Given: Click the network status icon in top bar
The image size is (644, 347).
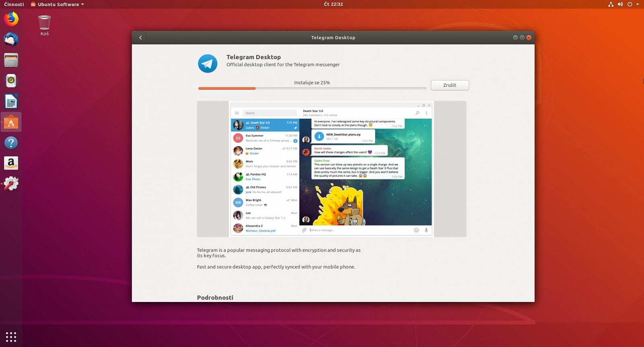Looking at the screenshot, I should coord(611,4).
